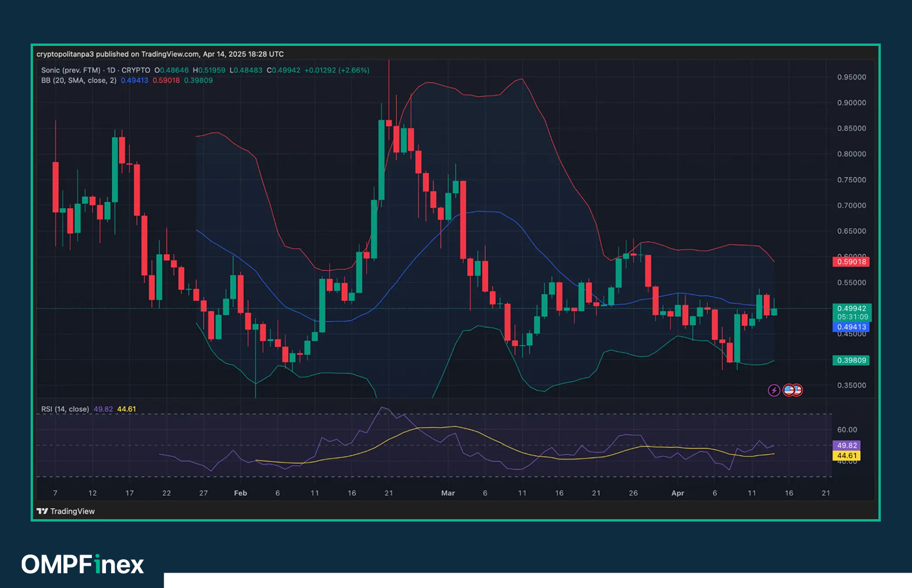The height and width of the screenshot is (588, 912).
Task: Click the 0.55000 price scale value
Action: (851, 283)
